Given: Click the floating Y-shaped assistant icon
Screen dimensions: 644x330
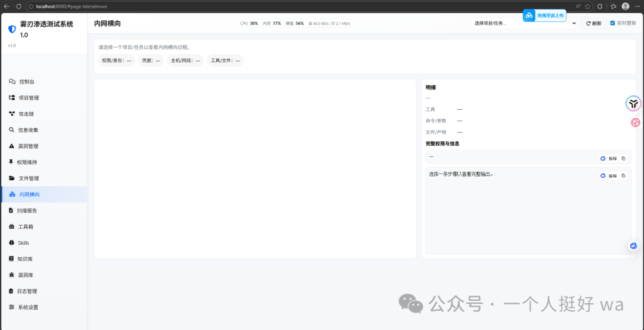Looking at the screenshot, I should click(634, 104).
